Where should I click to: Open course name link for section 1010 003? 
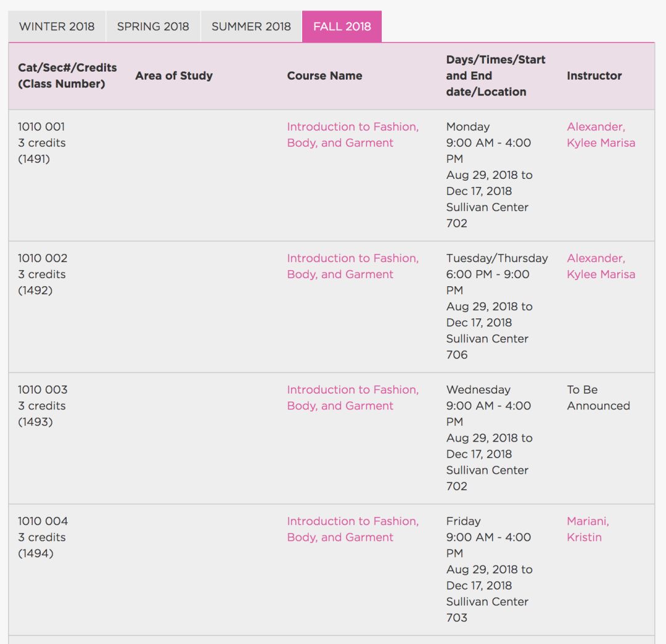[353, 398]
